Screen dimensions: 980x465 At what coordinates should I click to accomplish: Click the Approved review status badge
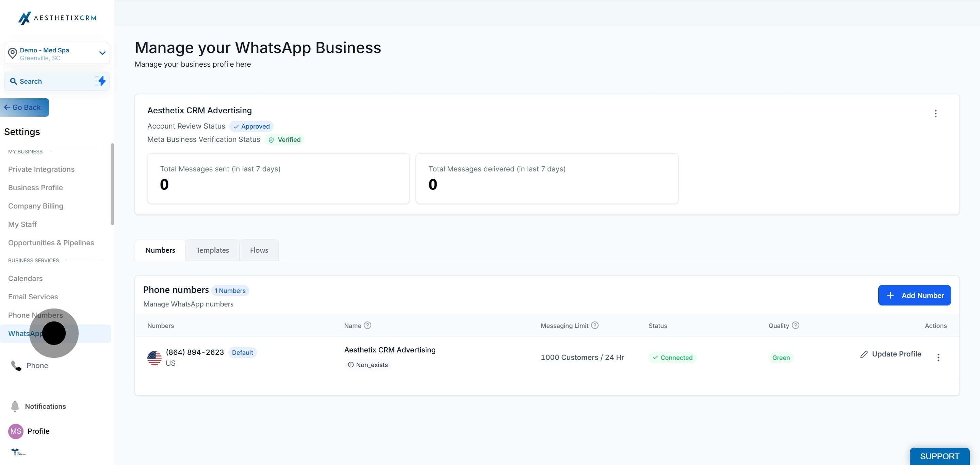tap(251, 127)
